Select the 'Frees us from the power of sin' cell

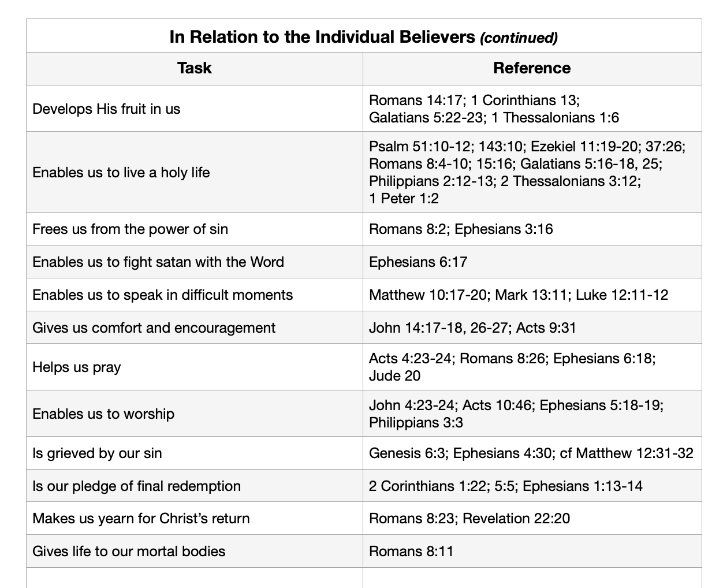point(130,229)
